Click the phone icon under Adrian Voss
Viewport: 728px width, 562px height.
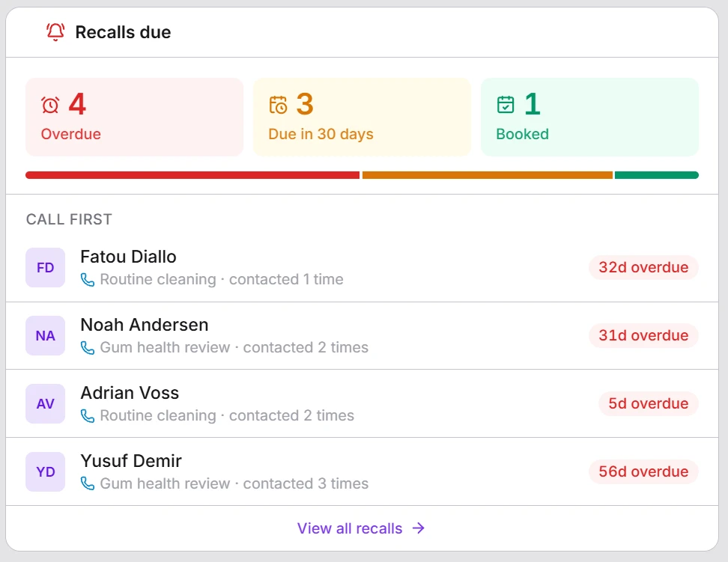click(88, 416)
